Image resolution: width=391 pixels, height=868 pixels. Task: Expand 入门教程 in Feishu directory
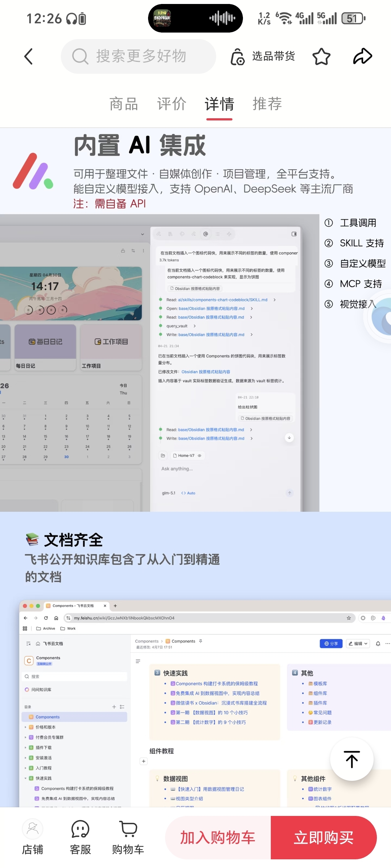(25, 768)
